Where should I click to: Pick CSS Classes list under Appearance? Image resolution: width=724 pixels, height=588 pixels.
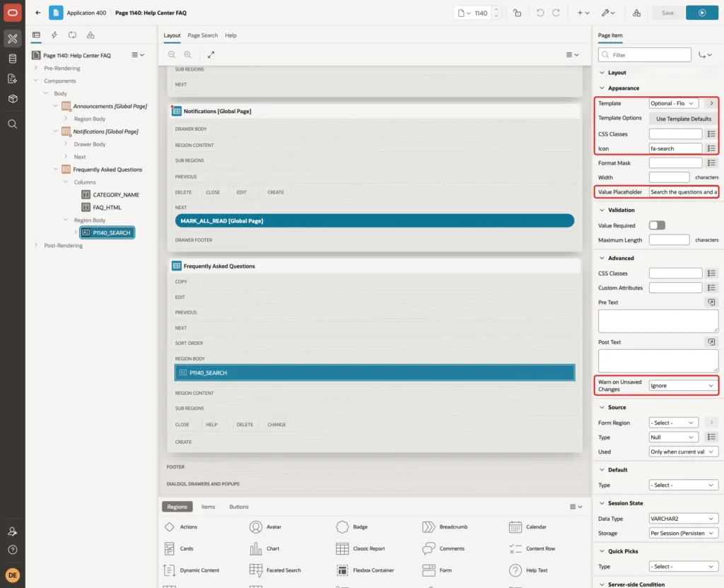(711, 134)
